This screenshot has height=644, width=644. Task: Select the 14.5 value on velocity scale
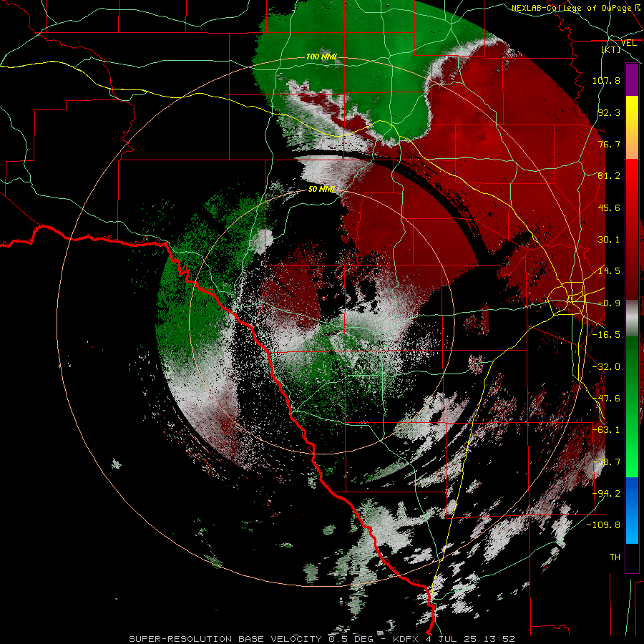point(609,271)
